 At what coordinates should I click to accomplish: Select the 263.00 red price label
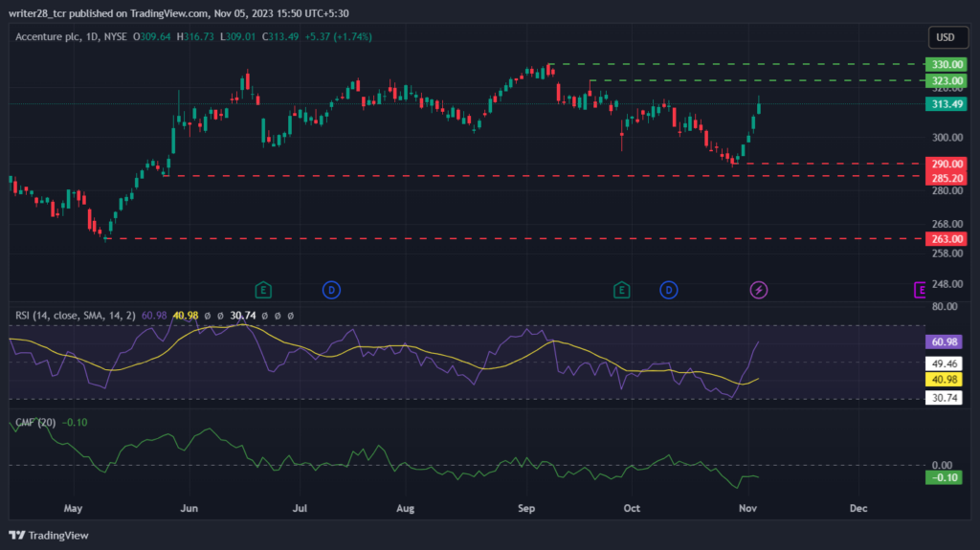[x=947, y=239]
